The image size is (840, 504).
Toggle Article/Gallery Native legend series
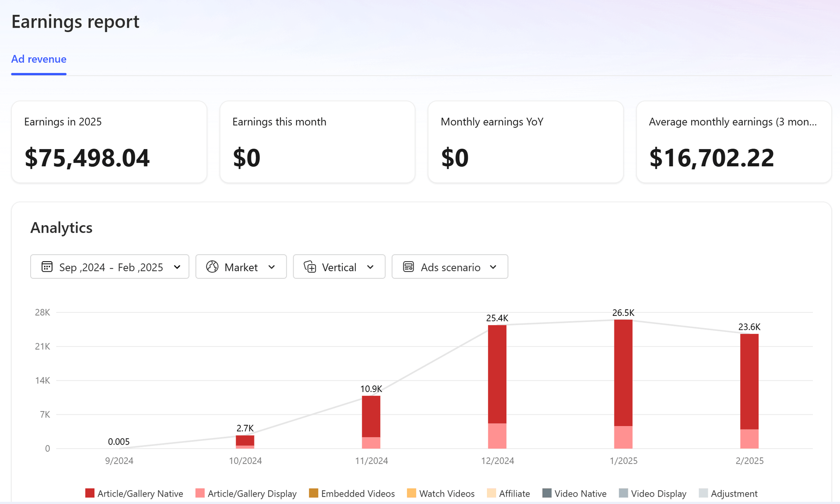[x=140, y=493]
